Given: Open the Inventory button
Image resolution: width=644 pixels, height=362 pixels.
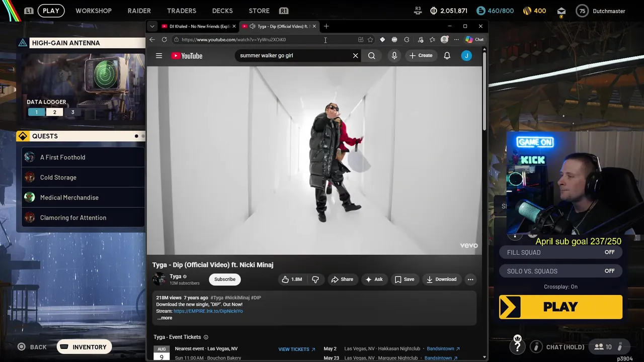Looking at the screenshot, I should tap(84, 347).
